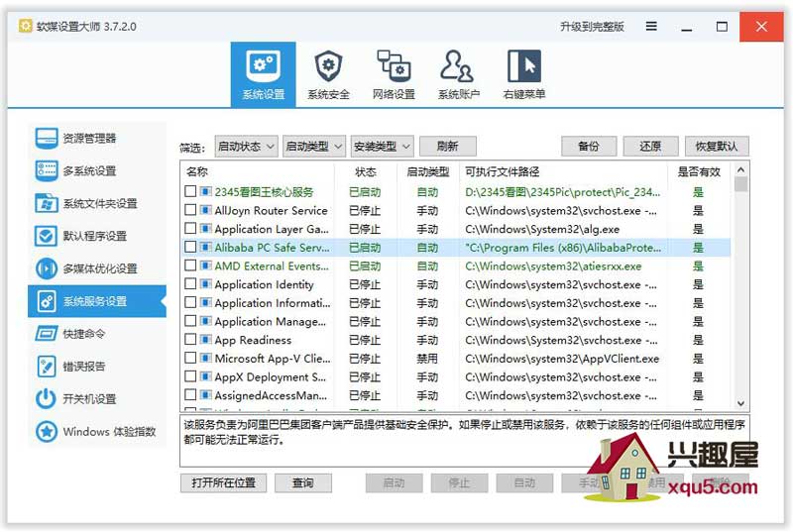
Task: Open the 系统安全 shield icon
Action: tap(328, 65)
